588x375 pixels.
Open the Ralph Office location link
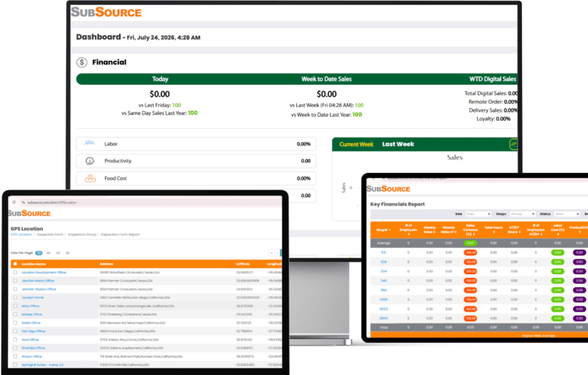tap(31, 323)
